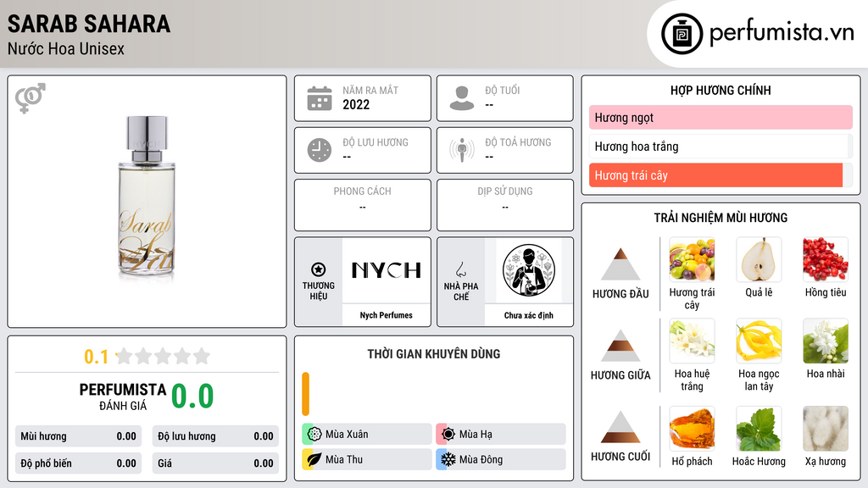Click the nose icon above Nhà Pha Chế
The height and width of the screenshot is (488, 868).
460,269
